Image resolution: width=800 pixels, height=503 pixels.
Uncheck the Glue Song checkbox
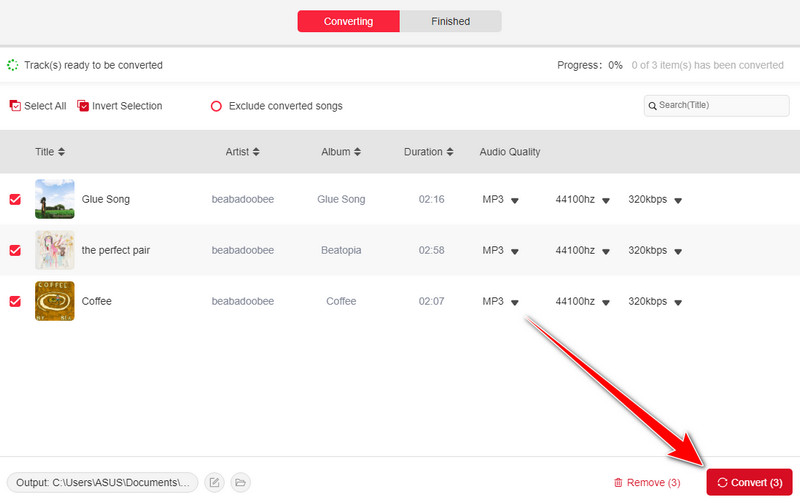(15, 200)
